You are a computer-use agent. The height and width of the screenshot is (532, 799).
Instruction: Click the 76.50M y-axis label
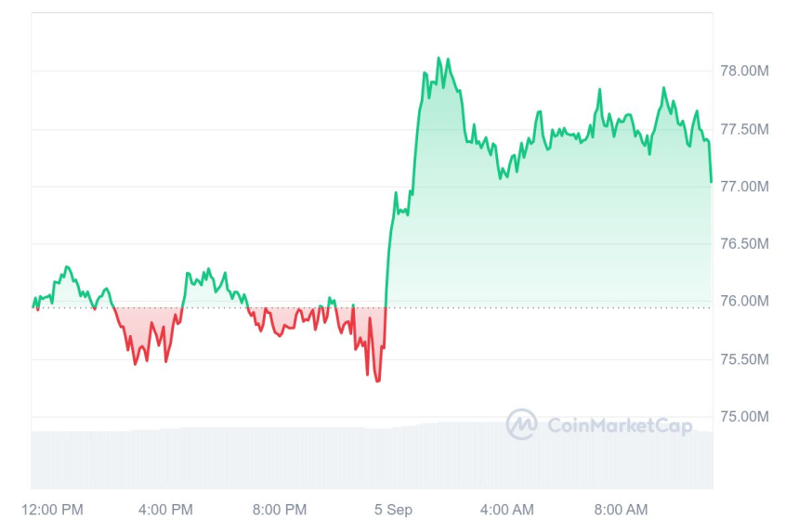[x=745, y=243]
